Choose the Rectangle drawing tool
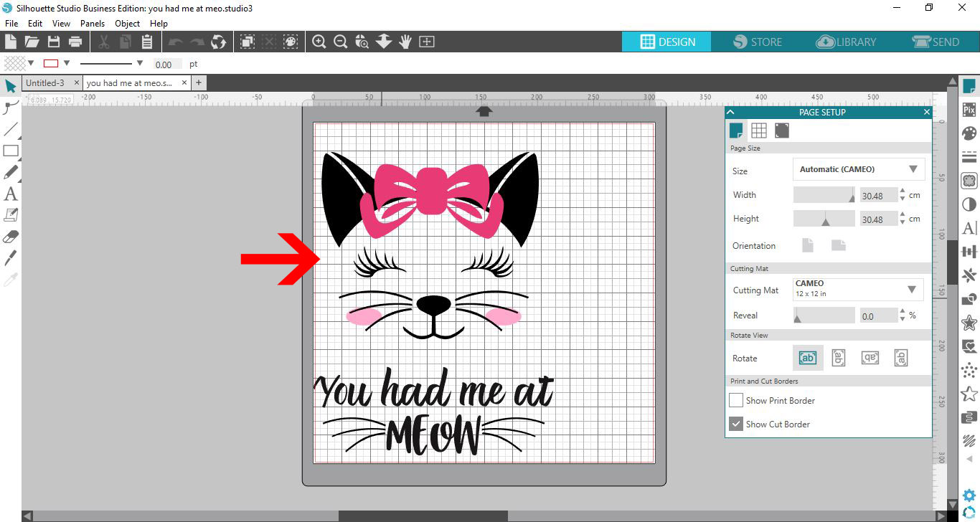 click(x=11, y=151)
